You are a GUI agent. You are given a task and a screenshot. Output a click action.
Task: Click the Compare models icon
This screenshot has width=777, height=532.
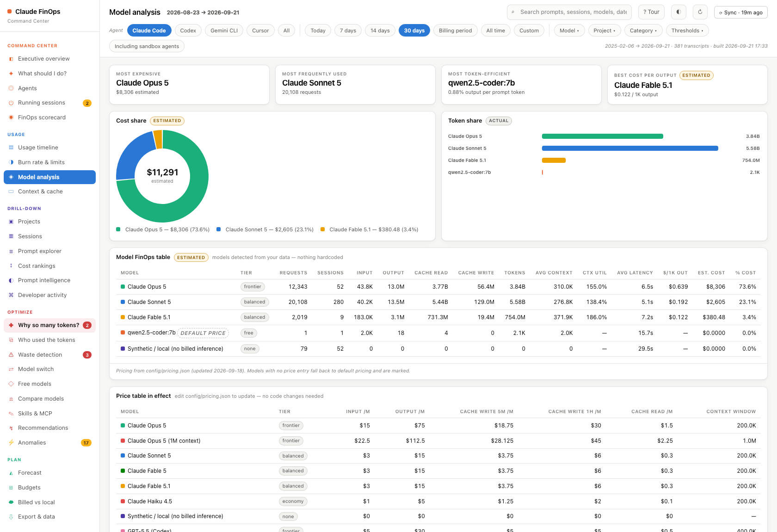[x=11, y=399]
